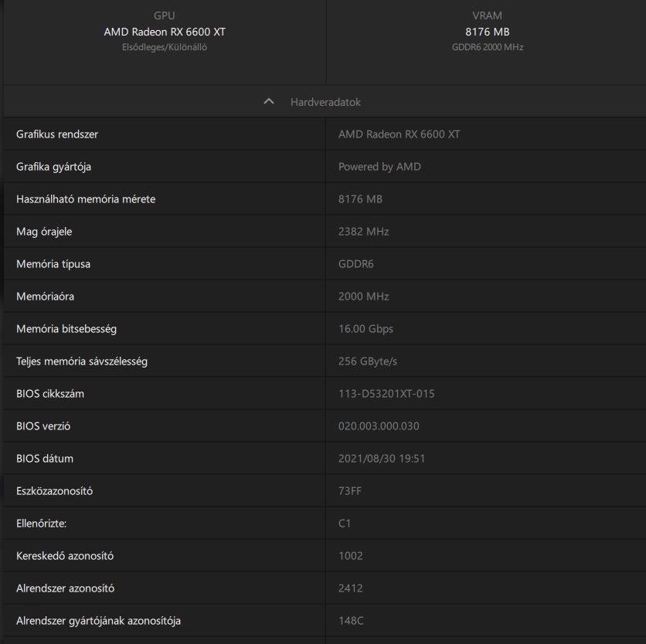Click the Memória típusa GDDR6 value
Image resolution: width=646 pixels, height=644 pixels.
click(x=356, y=264)
